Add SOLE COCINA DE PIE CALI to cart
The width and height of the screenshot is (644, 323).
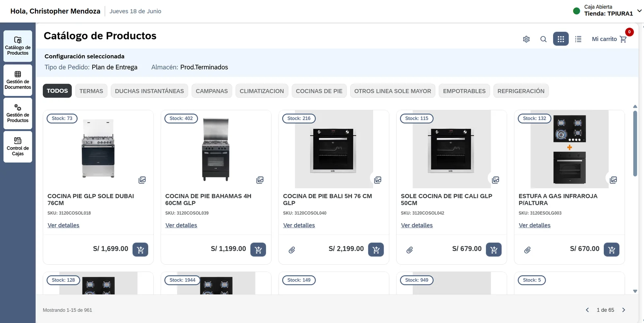pyautogui.click(x=494, y=250)
